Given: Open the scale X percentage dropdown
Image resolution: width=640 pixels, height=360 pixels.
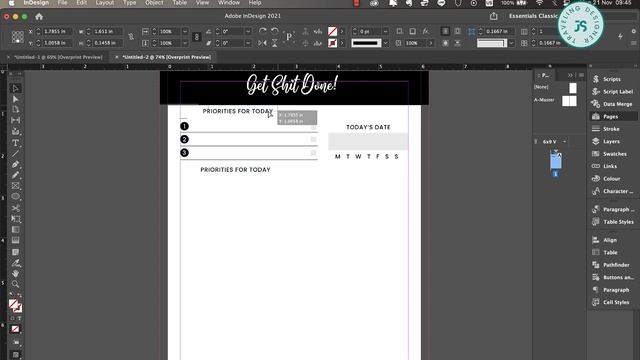Looking at the screenshot, I should pos(185,31).
